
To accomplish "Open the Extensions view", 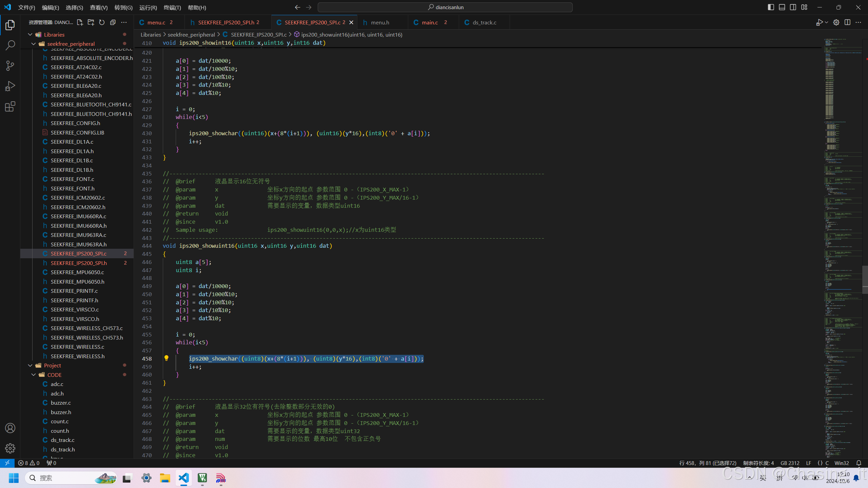I will click(x=10, y=107).
